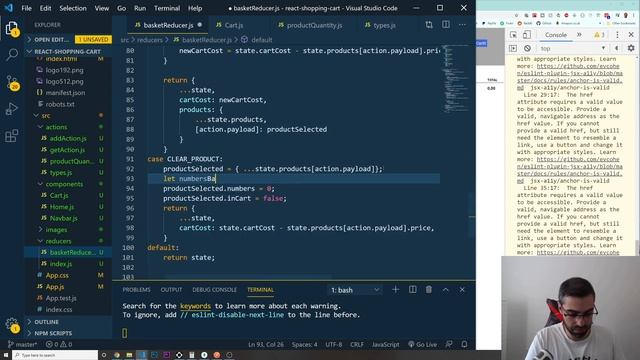This screenshot has width=640, height=360.
Task: Show the DevTools console sidebar
Action: (513, 49)
